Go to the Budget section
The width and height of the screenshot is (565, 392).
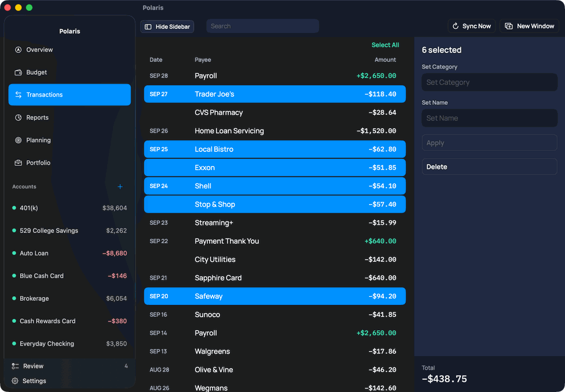[69, 72]
